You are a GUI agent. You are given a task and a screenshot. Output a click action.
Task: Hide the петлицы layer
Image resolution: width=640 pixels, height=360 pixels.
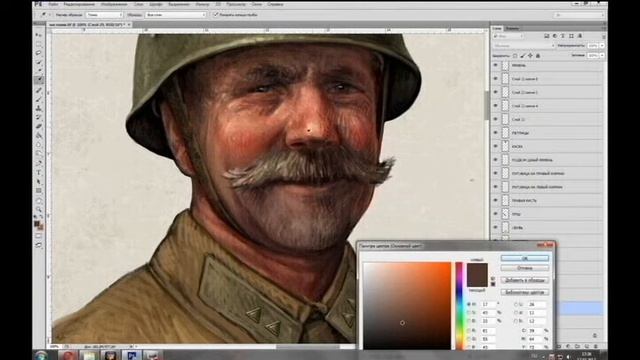click(496, 133)
